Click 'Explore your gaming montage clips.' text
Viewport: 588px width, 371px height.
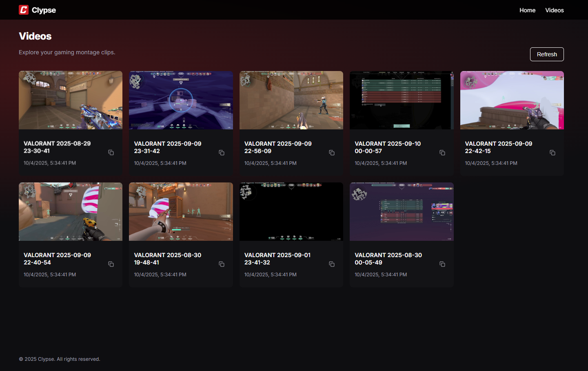[67, 52]
